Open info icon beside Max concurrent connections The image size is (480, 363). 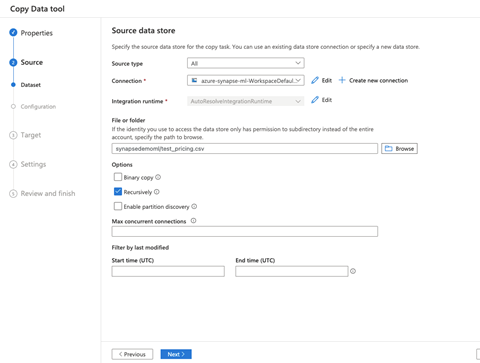(193, 221)
